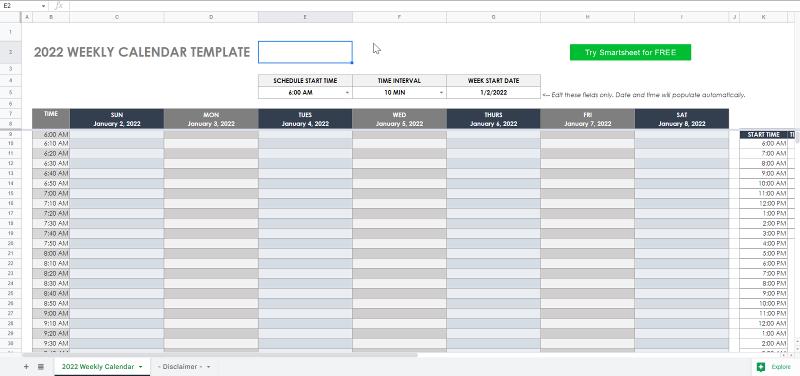Select the MON January 3, 2022 header
The image size is (800, 376).
(211, 119)
